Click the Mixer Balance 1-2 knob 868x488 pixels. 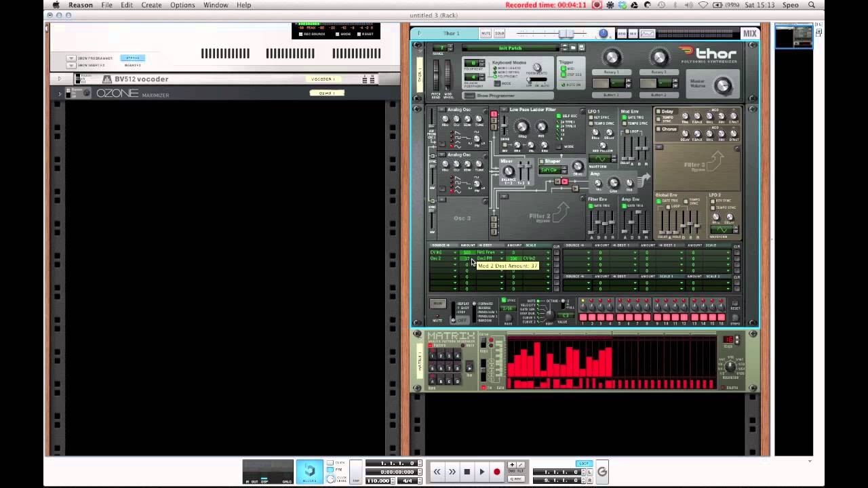tap(509, 171)
